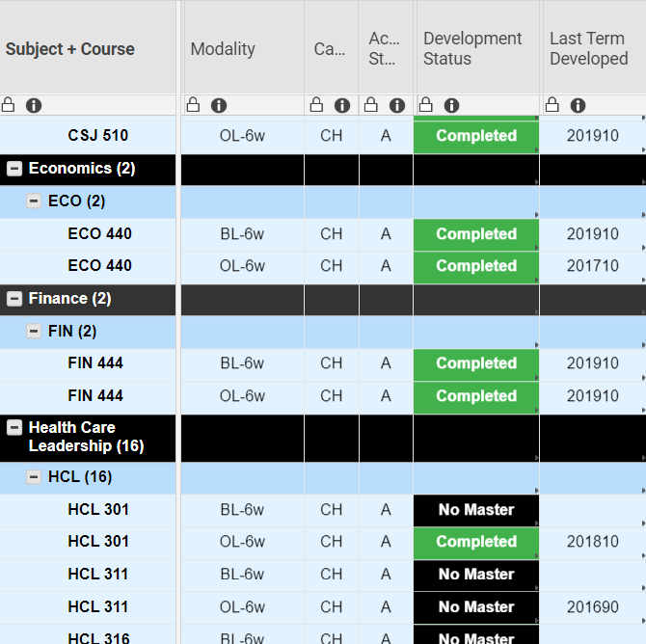This screenshot has width=646, height=644.
Task: Click Completed status for HCL 301 OL-6w
Action: (x=476, y=542)
